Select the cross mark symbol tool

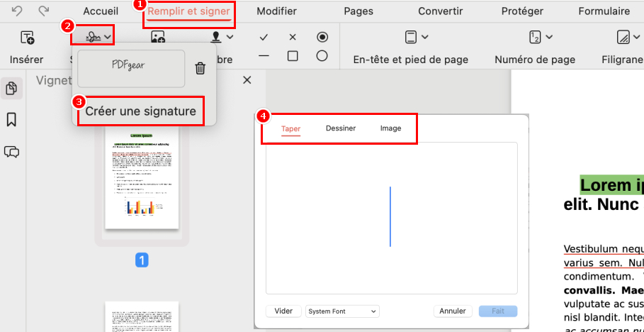293,38
